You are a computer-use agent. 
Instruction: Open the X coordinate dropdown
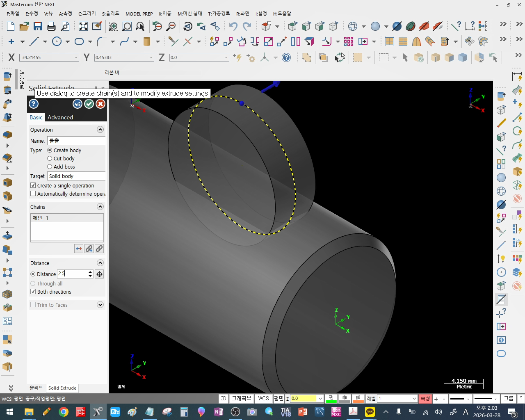76,58
